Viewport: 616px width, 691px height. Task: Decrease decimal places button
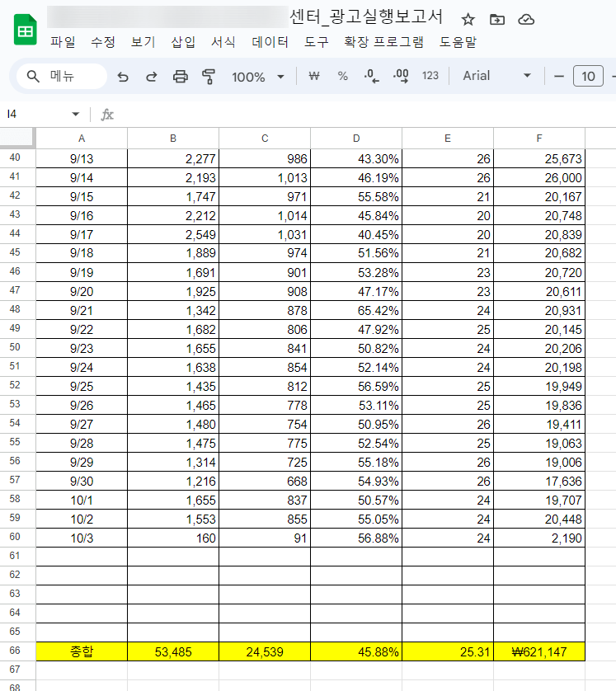(x=371, y=76)
